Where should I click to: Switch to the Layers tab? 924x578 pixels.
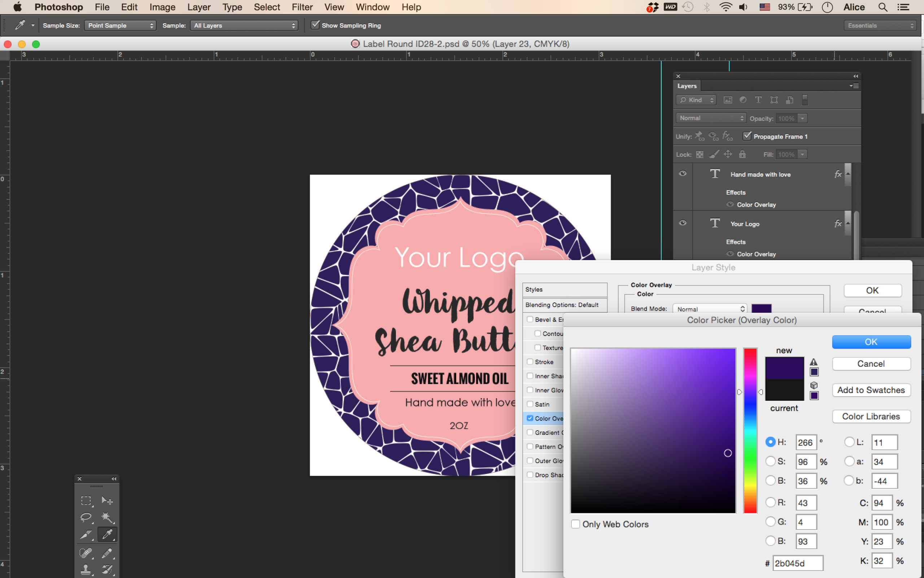coord(687,86)
